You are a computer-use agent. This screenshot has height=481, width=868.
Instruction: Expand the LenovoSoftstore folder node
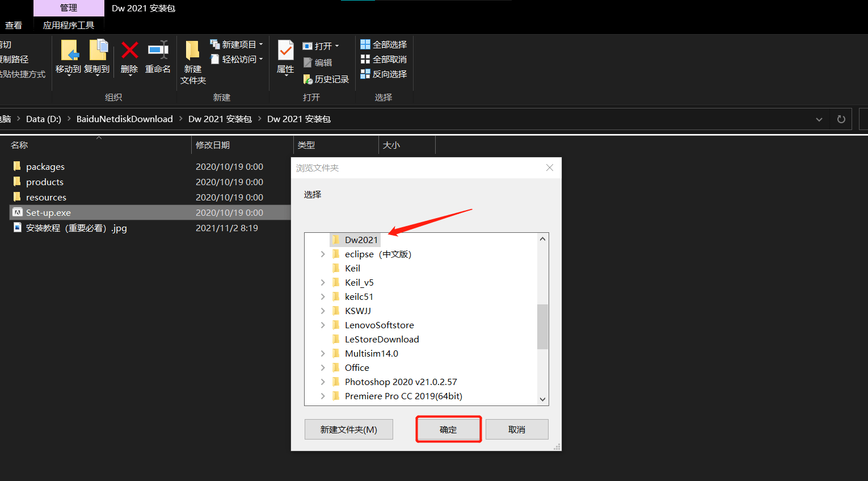pyautogui.click(x=323, y=325)
